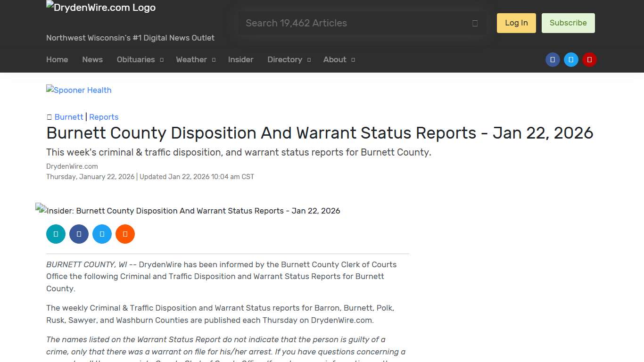
Task: Share the article via the teal share icon
Action: point(56,234)
